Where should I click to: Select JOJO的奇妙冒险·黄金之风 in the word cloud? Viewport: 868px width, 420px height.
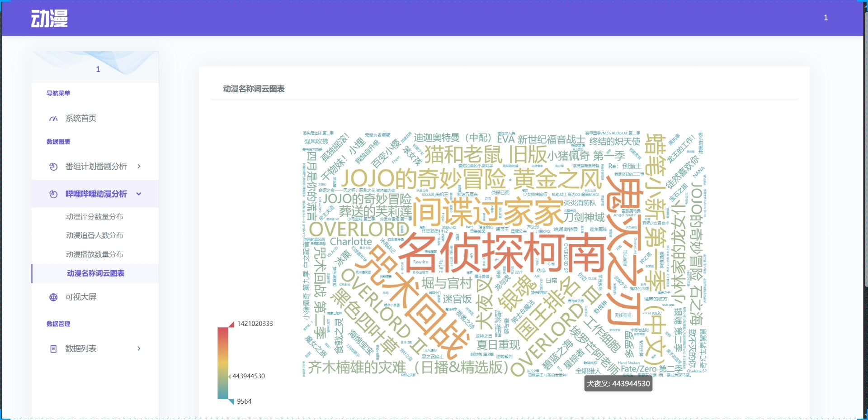click(472, 179)
